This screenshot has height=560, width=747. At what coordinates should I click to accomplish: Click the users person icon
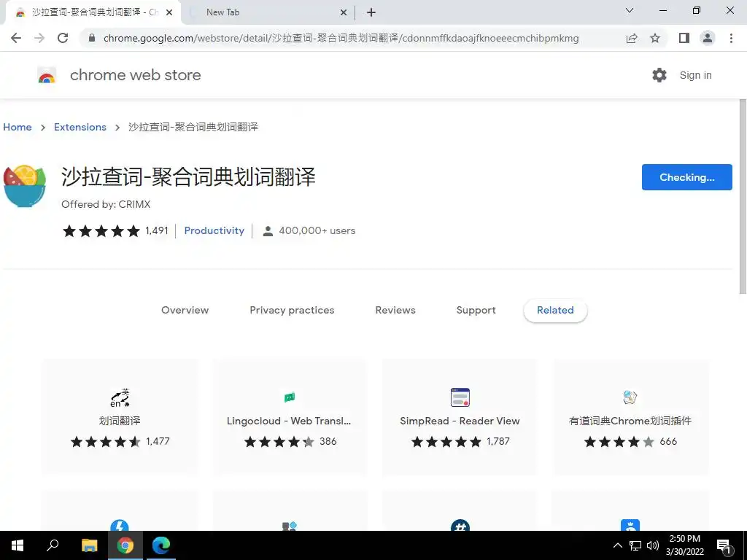click(268, 231)
